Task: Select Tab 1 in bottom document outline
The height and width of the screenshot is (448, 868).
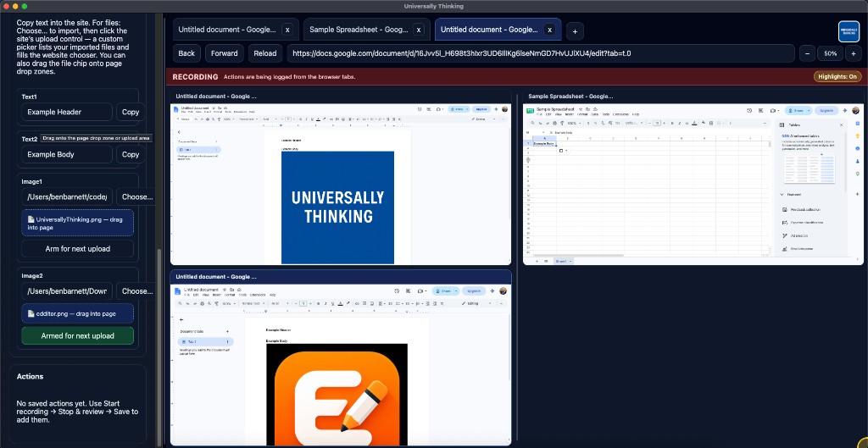Action: (206, 342)
